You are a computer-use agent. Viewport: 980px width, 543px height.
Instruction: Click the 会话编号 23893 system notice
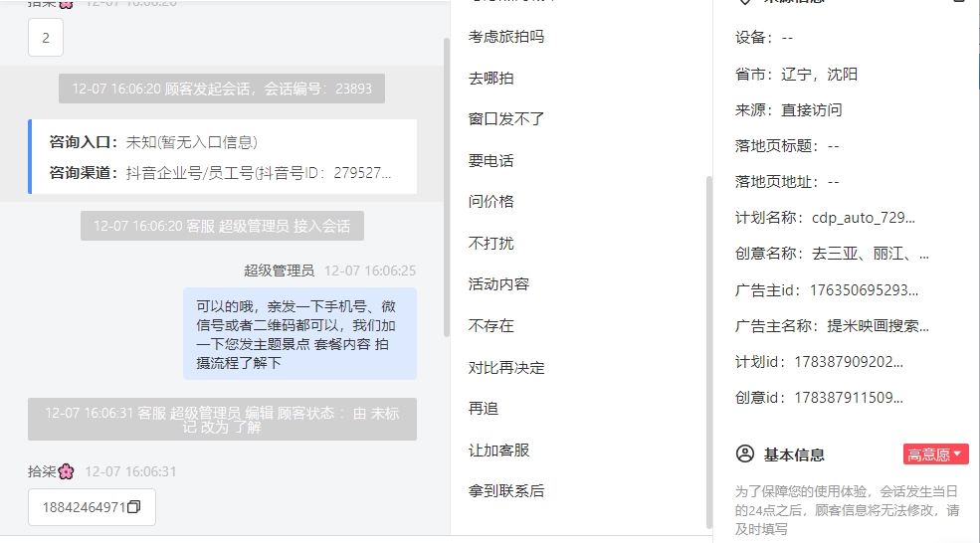click(222, 89)
